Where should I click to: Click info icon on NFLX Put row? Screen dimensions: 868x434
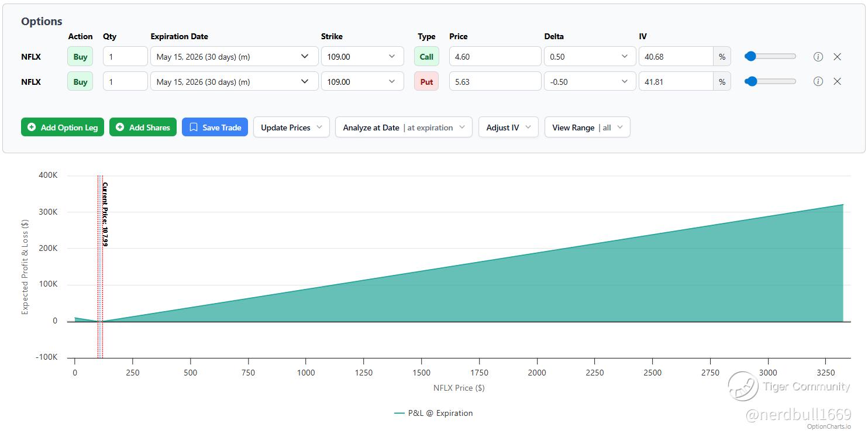coord(818,81)
